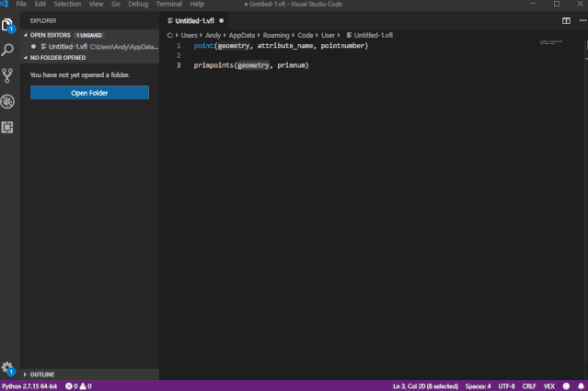
Task: Click the Open Folder button
Action: pyautogui.click(x=89, y=93)
